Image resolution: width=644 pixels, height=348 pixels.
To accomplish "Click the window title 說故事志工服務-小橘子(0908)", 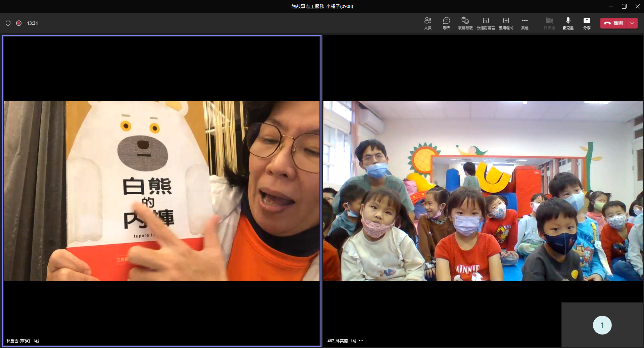I will pyautogui.click(x=322, y=6).
